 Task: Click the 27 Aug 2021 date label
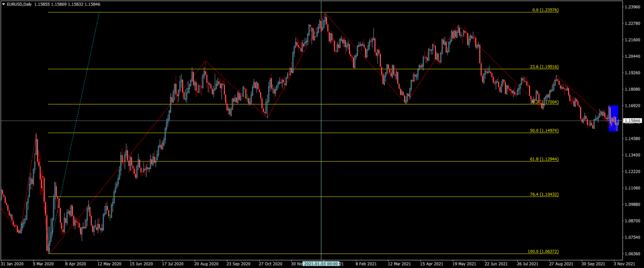[561, 264]
